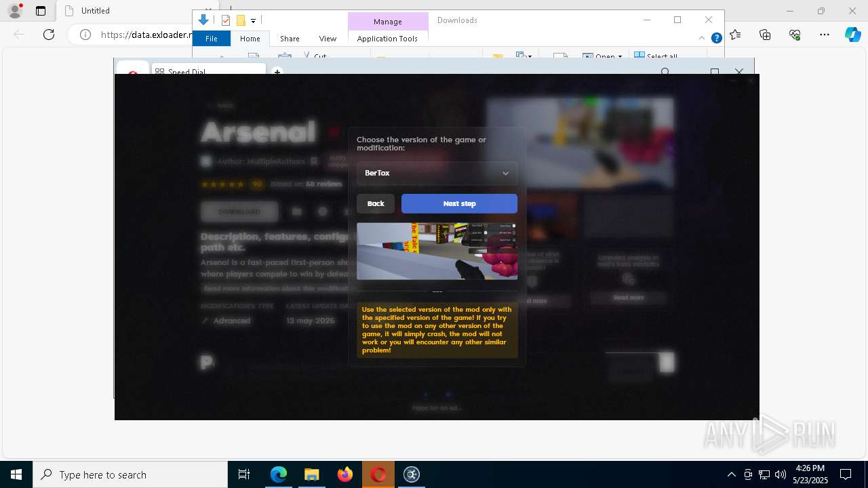Open the Application Tools tab

[x=387, y=39]
